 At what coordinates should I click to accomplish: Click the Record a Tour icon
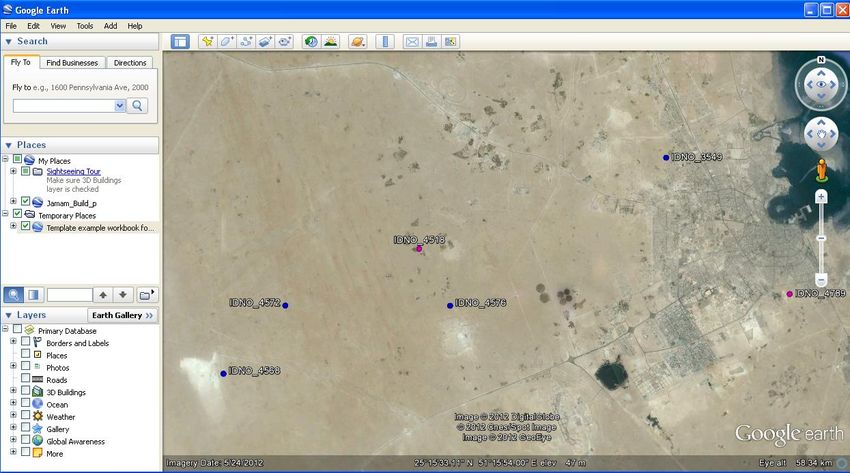pos(284,42)
